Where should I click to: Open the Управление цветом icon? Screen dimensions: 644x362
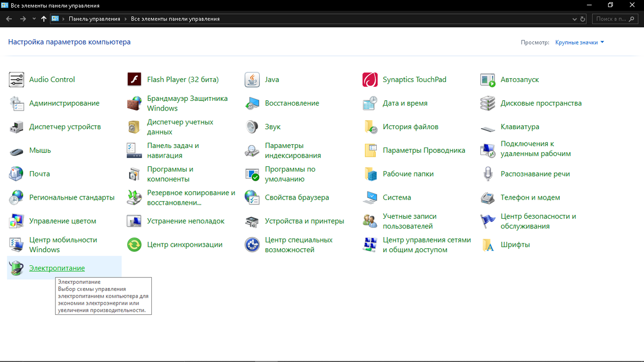pyautogui.click(x=17, y=221)
